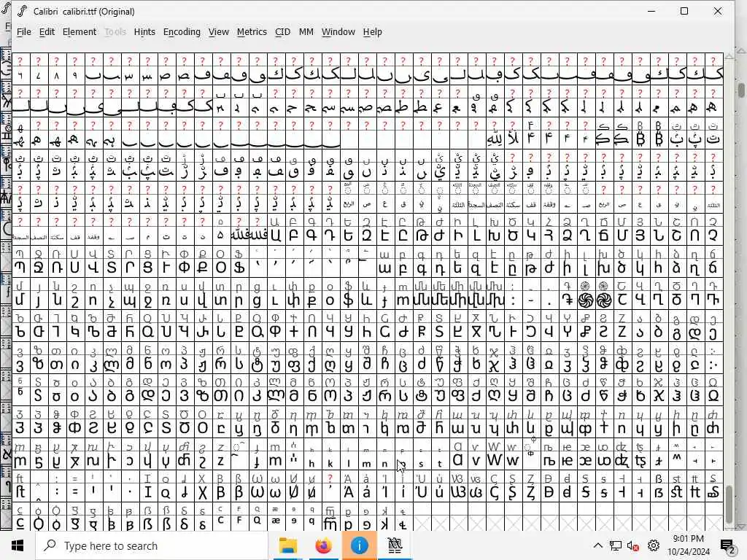Screen dimensions: 747x560
Task: Open the Help menu
Action: (x=373, y=32)
